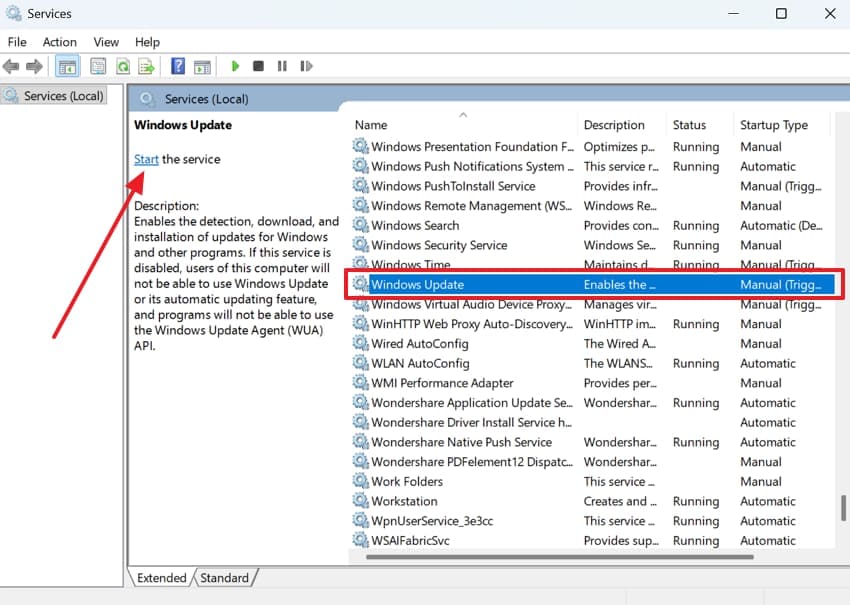Open the Help toolbar icon
This screenshot has height=605, width=850.
tap(178, 66)
